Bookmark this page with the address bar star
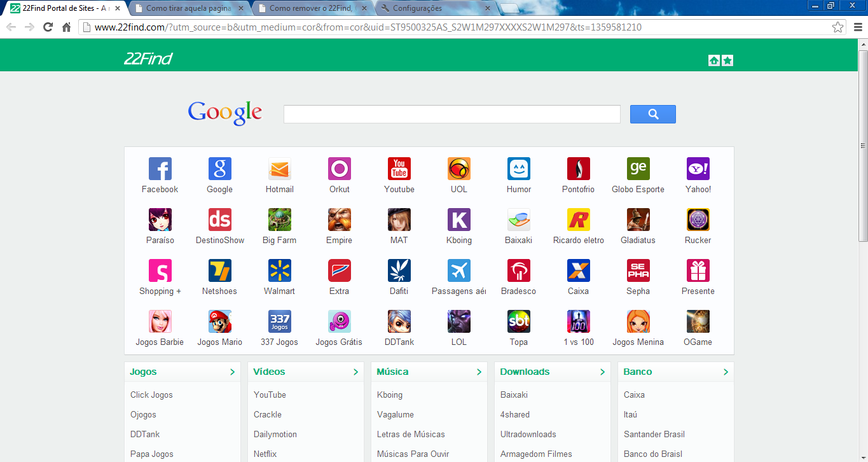 pyautogui.click(x=838, y=27)
